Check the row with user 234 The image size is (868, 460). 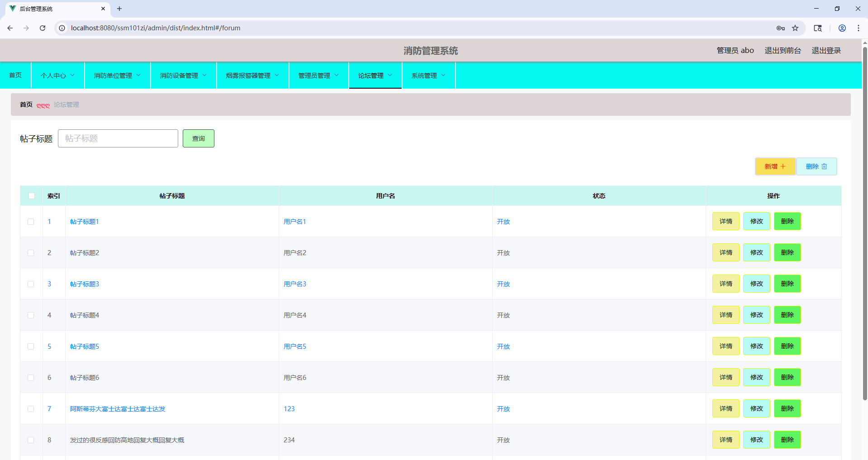click(x=31, y=440)
